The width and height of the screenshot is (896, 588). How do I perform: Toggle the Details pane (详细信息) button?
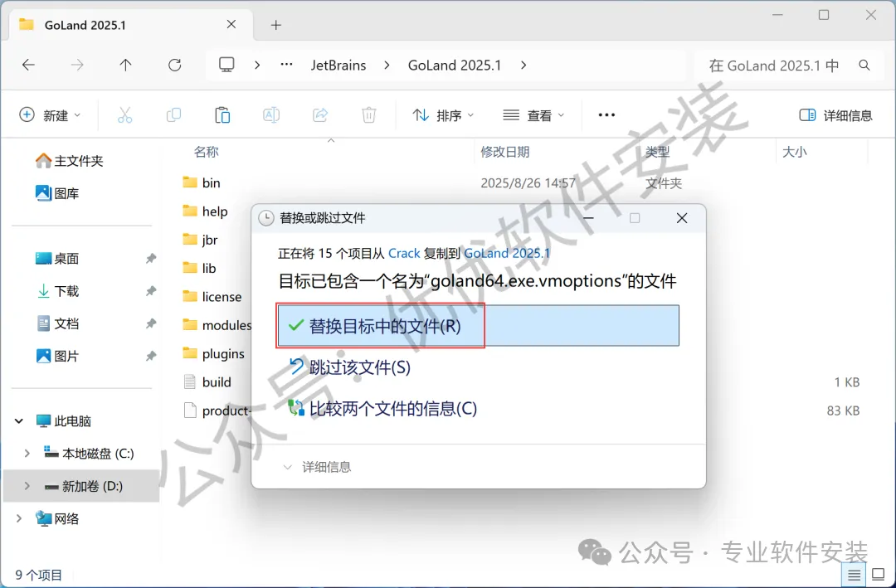coord(835,115)
